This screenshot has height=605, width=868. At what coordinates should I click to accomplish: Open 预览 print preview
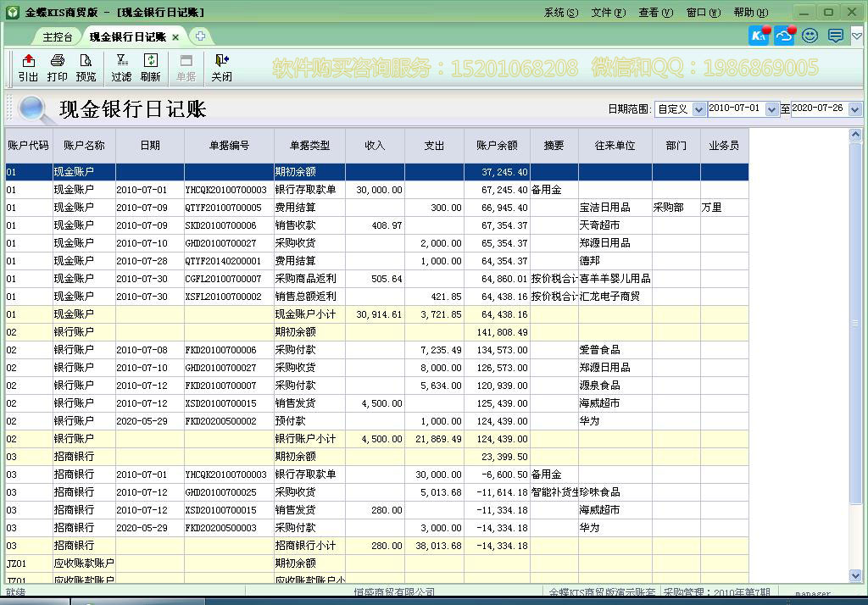tap(86, 67)
